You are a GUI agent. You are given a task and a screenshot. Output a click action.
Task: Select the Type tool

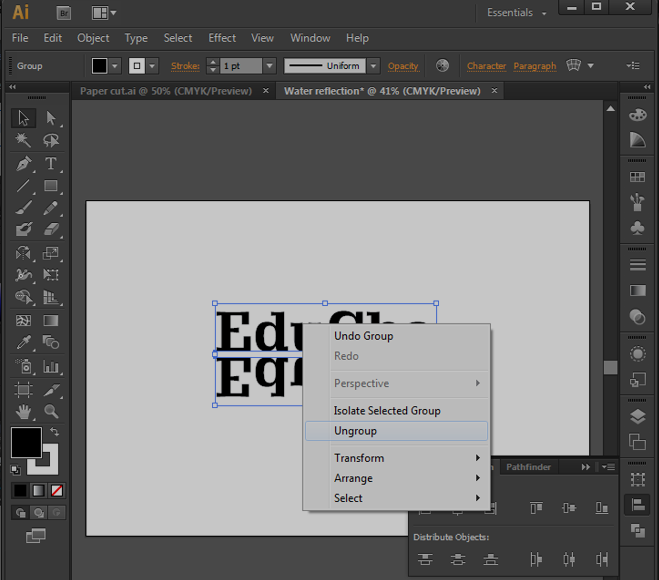point(51,164)
